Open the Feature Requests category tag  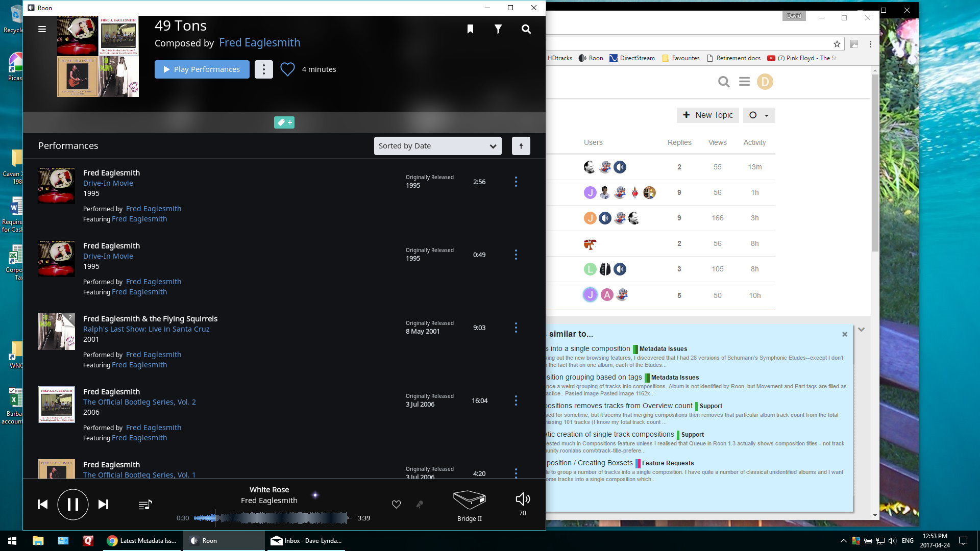[x=665, y=463]
